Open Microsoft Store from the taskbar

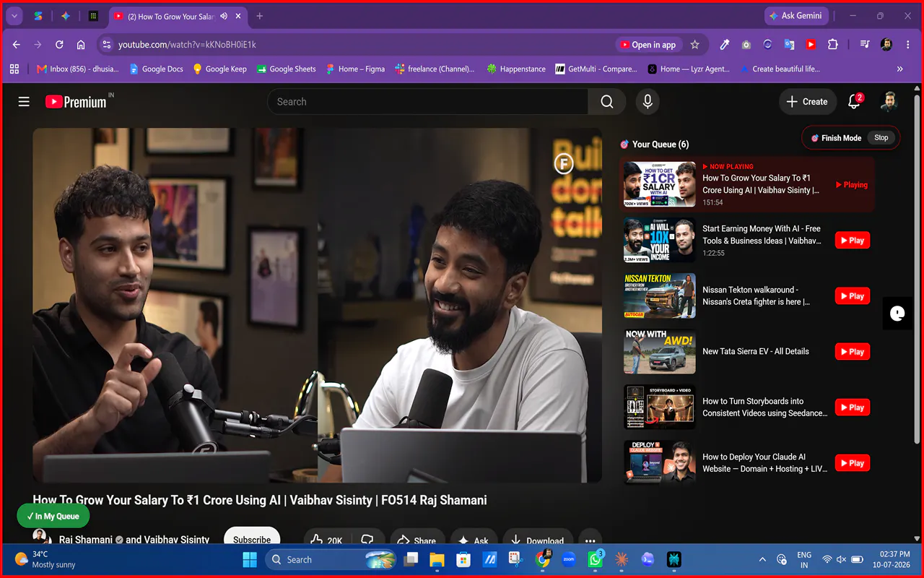463,559
